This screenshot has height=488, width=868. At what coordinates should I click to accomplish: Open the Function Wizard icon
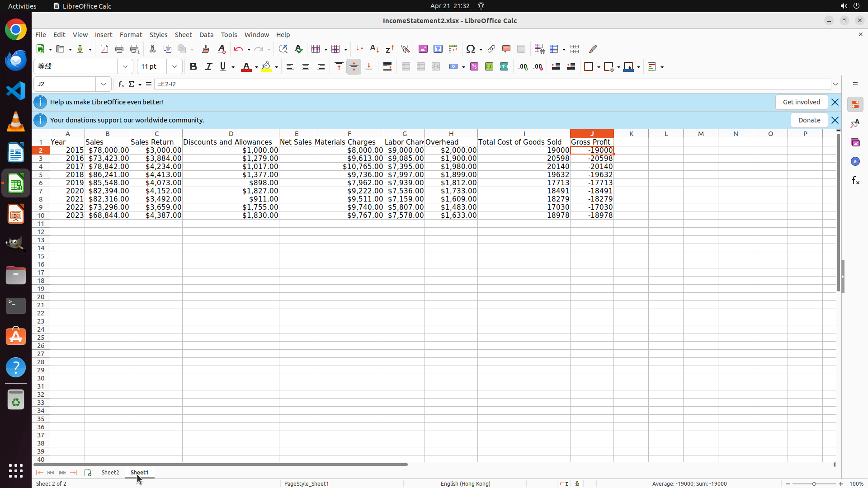pyautogui.click(x=121, y=84)
